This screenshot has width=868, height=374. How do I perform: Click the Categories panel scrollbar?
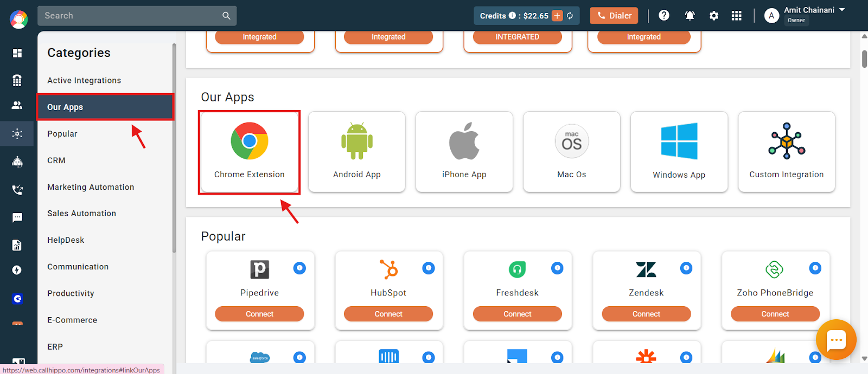tap(174, 147)
